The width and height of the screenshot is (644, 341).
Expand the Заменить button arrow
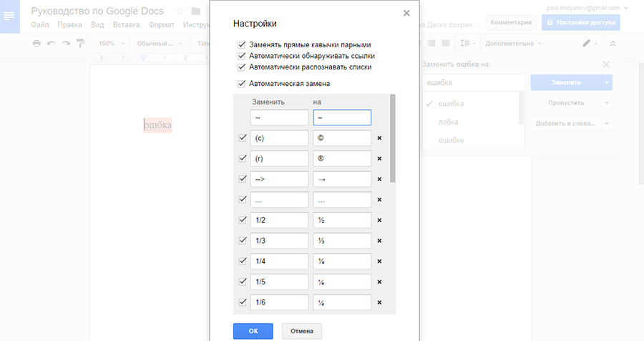607,82
